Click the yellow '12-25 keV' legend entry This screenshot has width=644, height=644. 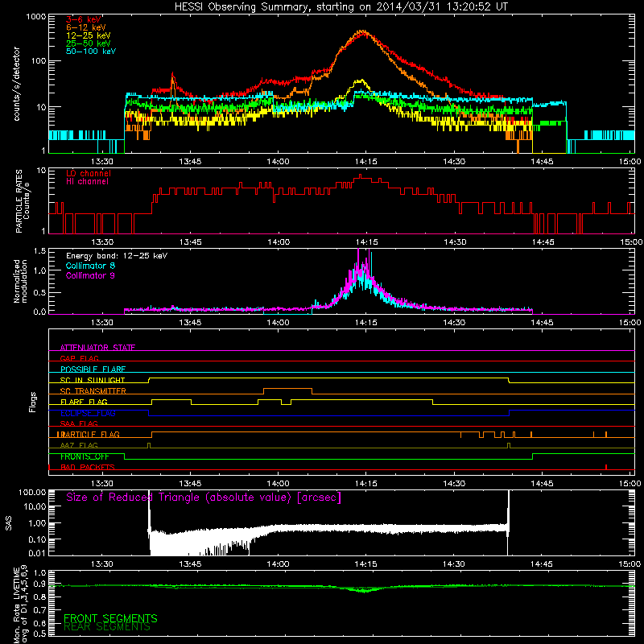pos(89,35)
